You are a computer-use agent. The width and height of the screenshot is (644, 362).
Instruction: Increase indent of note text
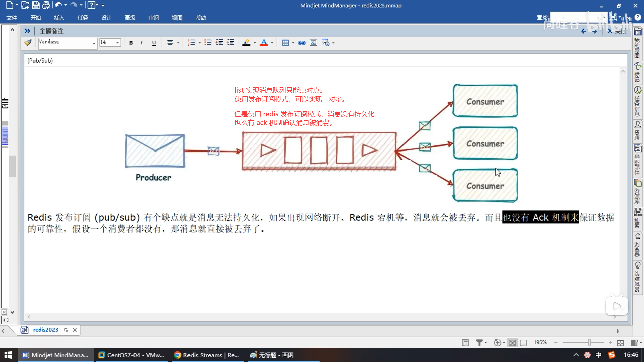[231, 43]
